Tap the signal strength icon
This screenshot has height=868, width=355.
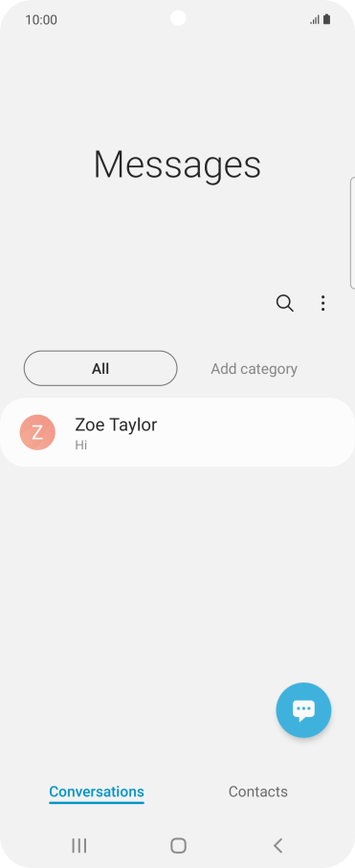(315, 20)
